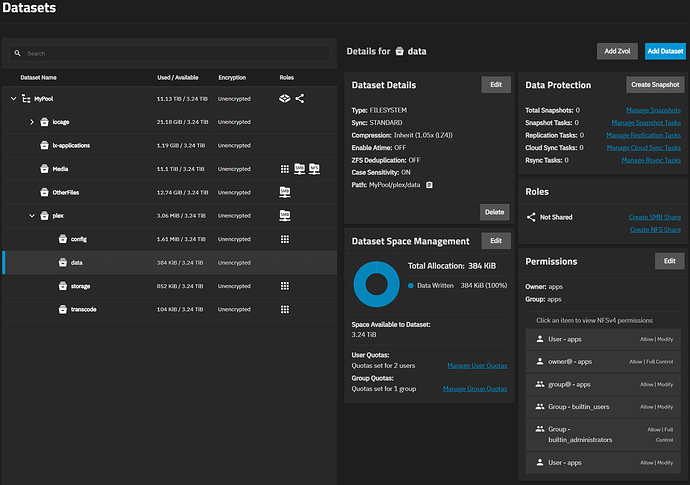Open Manage User Quotas link

[x=477, y=366]
